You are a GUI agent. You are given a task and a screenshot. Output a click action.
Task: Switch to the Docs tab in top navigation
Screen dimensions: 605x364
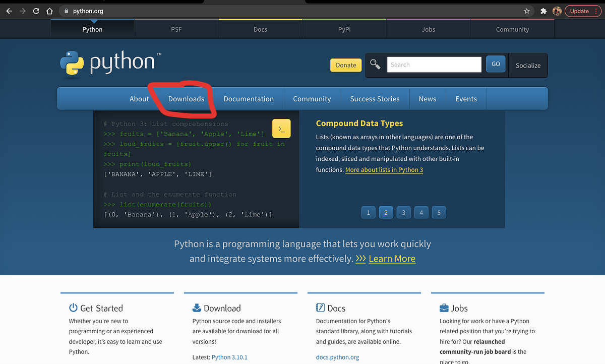tap(260, 29)
